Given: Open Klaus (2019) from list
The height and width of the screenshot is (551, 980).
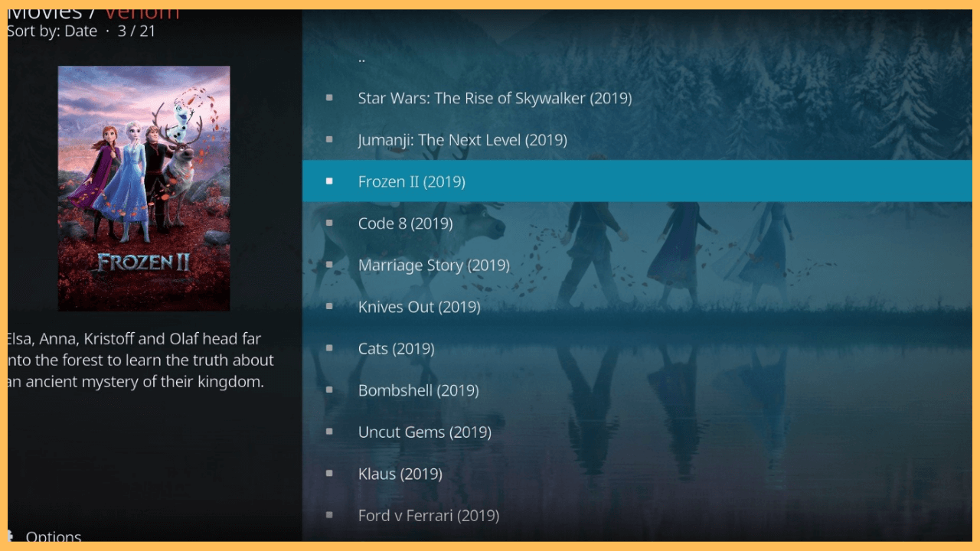Looking at the screenshot, I should tap(637, 474).
